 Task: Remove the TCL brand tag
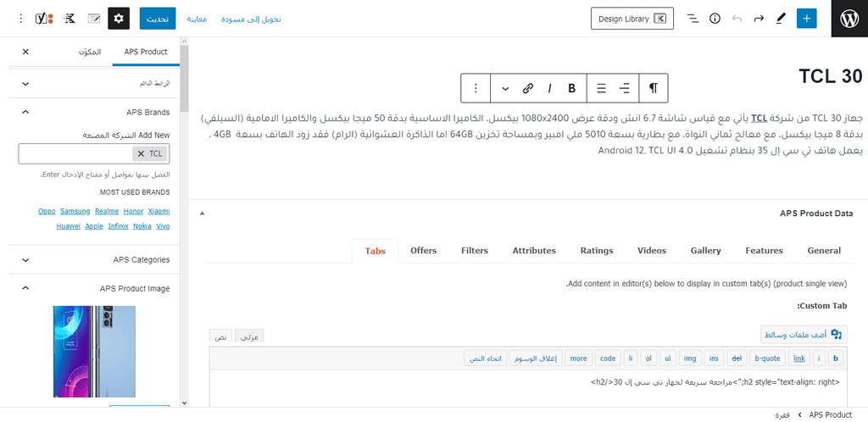(142, 153)
